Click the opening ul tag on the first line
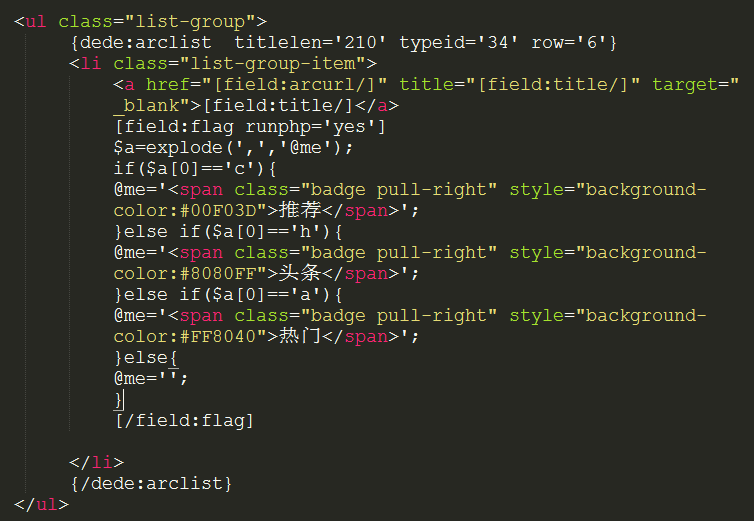 [x=36, y=20]
